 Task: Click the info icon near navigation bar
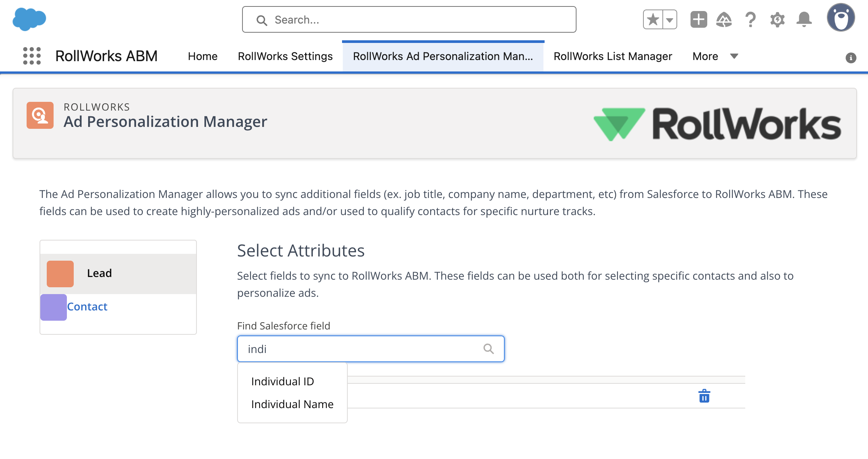[851, 58]
